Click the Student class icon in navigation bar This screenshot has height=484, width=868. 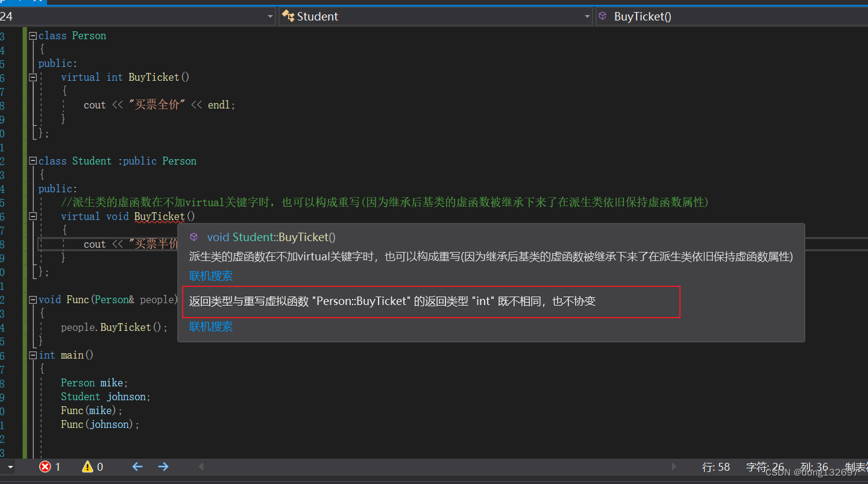pyautogui.click(x=288, y=16)
